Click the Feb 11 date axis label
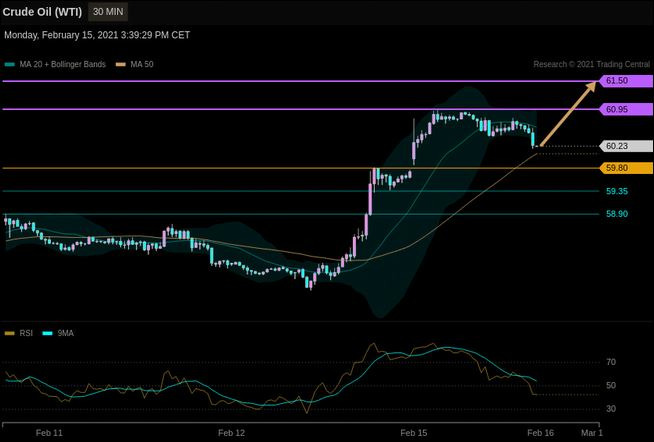This screenshot has width=654, height=442. pos(49,433)
